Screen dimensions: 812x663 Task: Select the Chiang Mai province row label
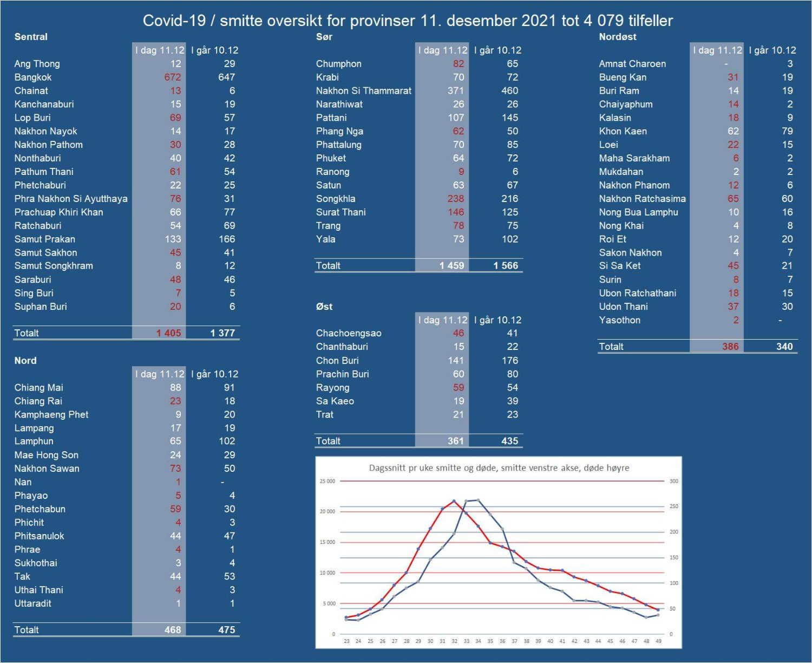pyautogui.click(x=38, y=388)
